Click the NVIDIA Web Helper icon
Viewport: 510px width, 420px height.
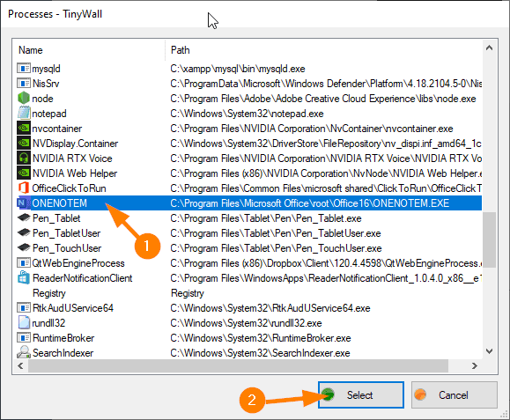pyautogui.click(x=24, y=173)
